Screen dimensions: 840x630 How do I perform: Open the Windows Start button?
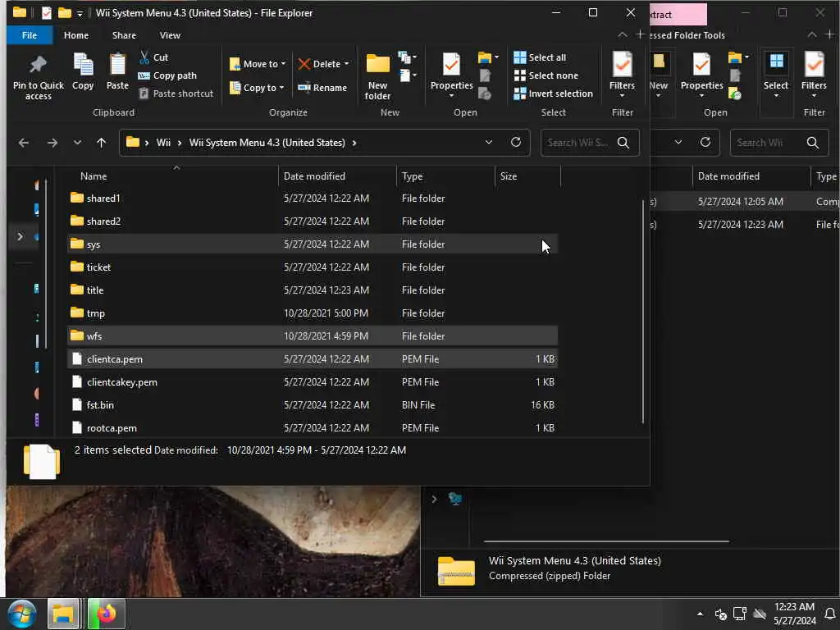[x=22, y=614]
